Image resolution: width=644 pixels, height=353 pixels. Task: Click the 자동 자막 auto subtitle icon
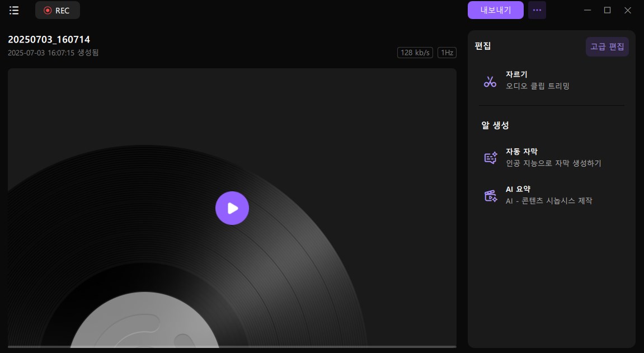[x=490, y=158]
